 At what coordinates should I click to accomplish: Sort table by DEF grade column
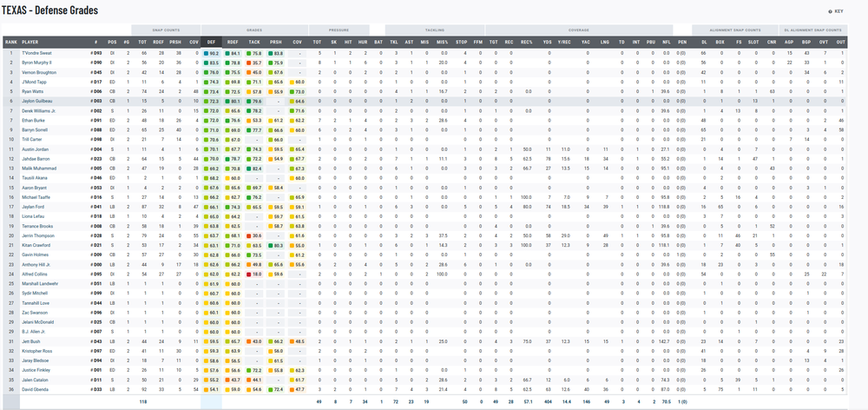pyautogui.click(x=213, y=41)
